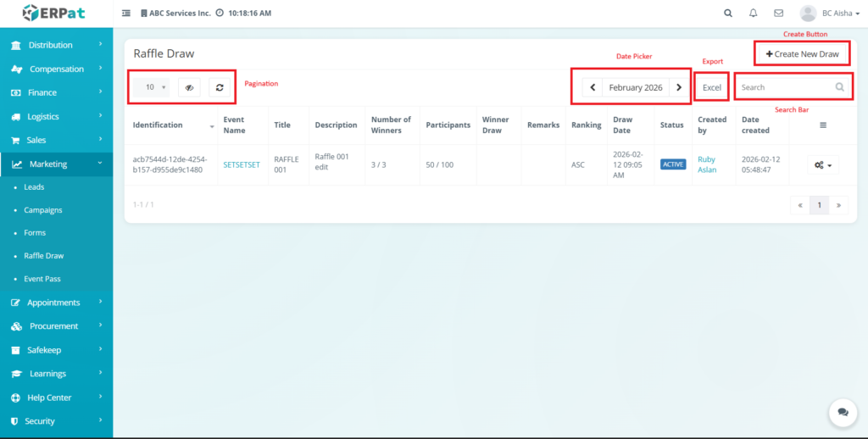Image resolution: width=868 pixels, height=439 pixels.
Task: Toggle the sidebar hamburger menu icon
Action: pos(126,14)
